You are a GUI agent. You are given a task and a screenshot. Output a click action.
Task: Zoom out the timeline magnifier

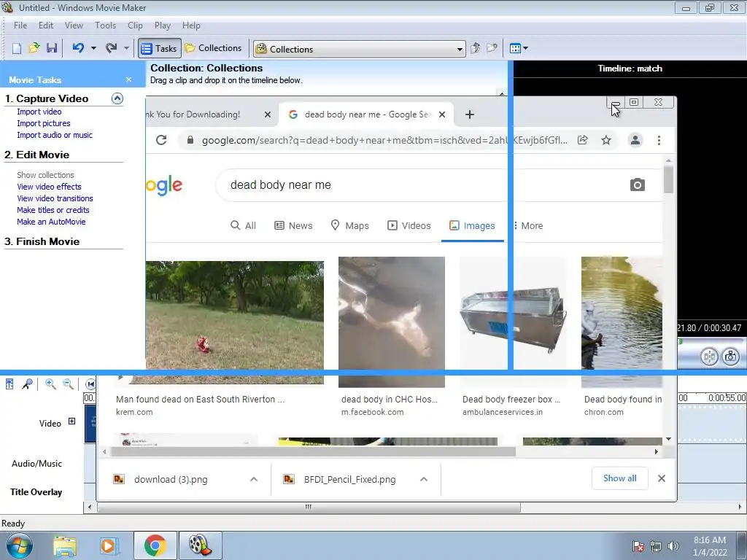click(68, 384)
